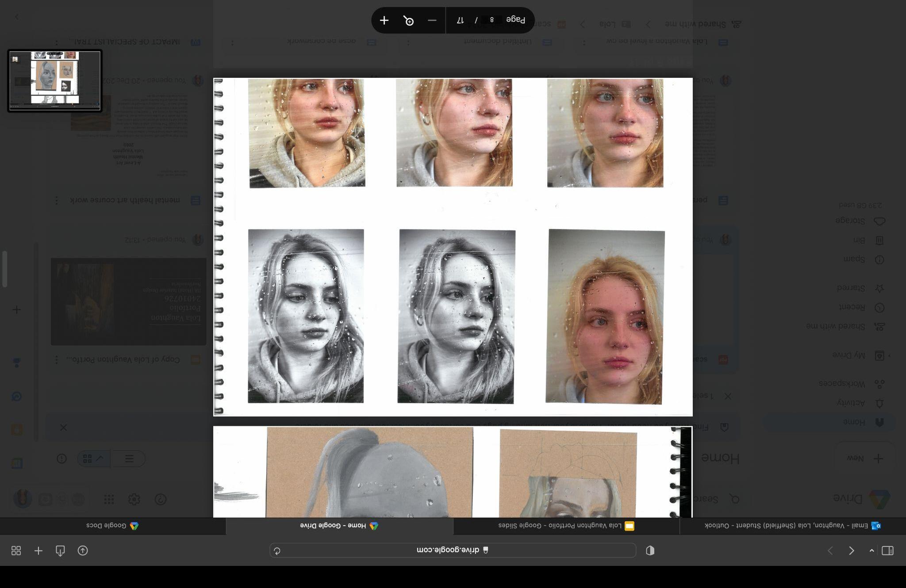
Task: Reload the page
Action: coord(277,551)
